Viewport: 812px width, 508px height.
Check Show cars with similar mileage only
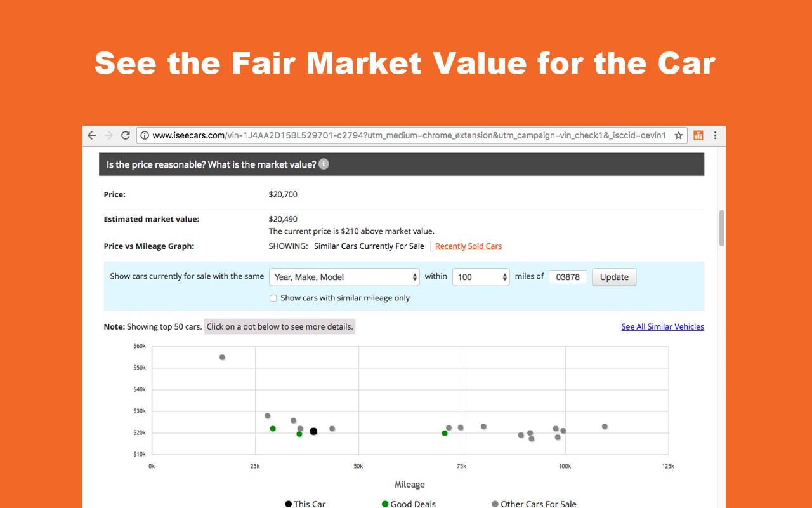[273, 298]
